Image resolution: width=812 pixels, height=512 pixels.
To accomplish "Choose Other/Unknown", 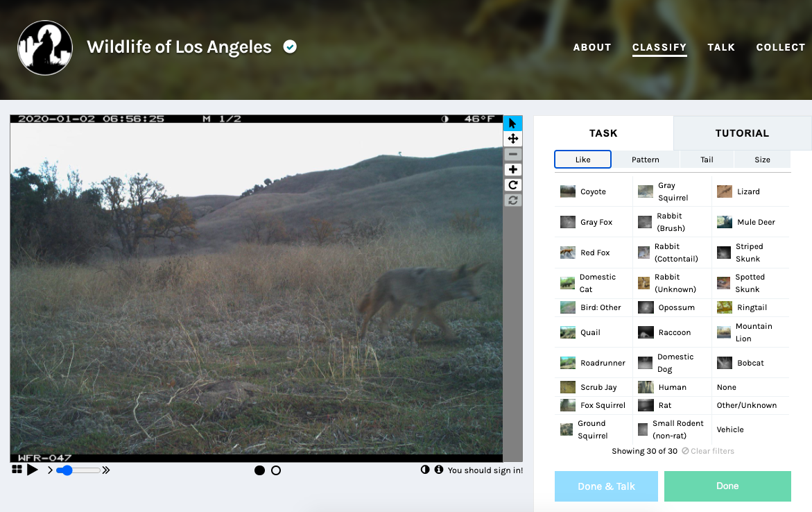I will (751, 406).
